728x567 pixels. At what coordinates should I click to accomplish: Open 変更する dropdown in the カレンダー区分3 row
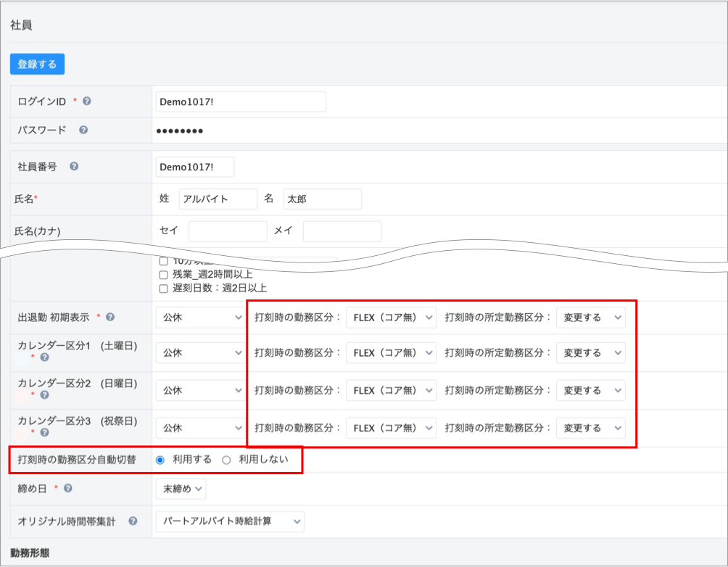click(x=590, y=429)
